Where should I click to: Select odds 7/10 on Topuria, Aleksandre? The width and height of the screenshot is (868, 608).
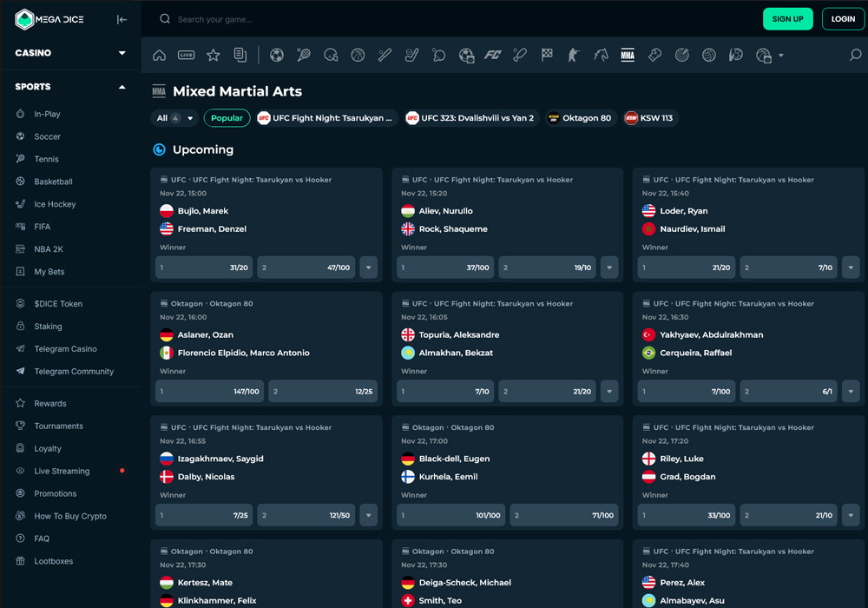click(x=445, y=391)
